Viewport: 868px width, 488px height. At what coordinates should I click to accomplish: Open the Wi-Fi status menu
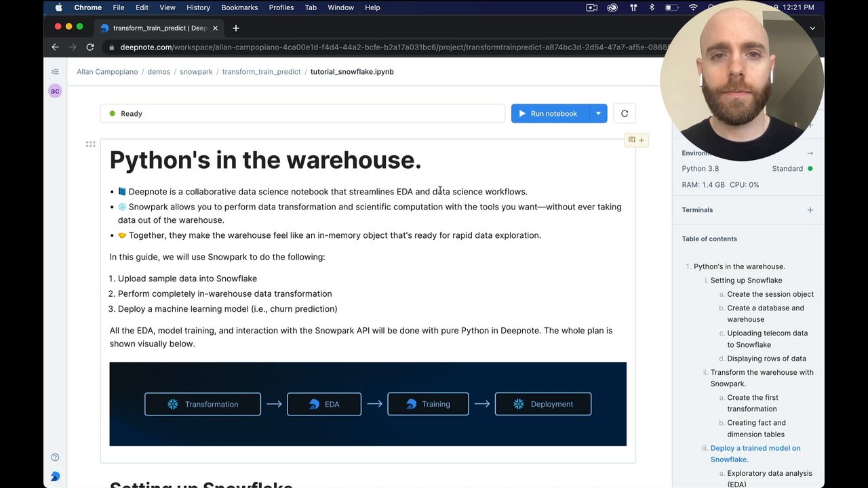click(693, 7)
